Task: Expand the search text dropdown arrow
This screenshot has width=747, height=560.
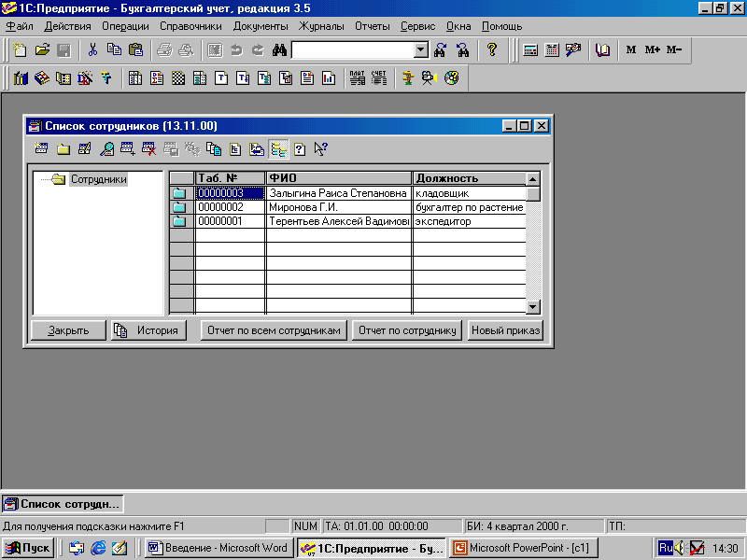Action: 421,49
